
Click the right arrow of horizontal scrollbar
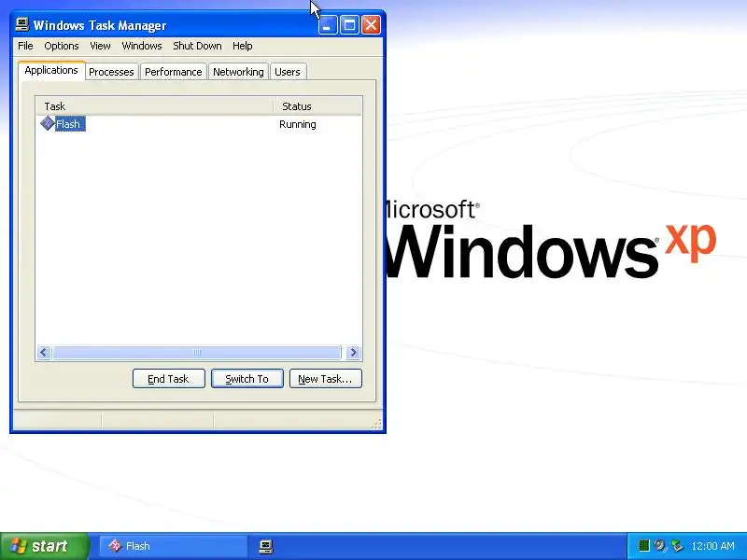point(354,353)
